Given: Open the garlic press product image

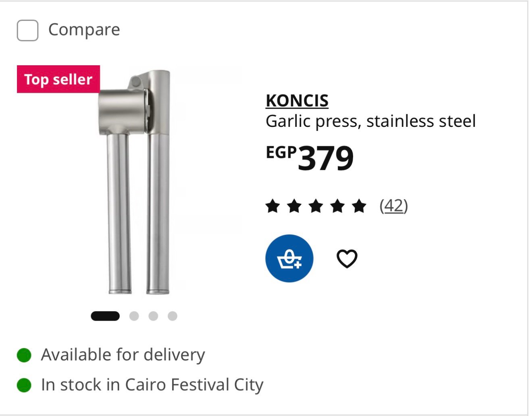Looking at the screenshot, I should pos(135,181).
